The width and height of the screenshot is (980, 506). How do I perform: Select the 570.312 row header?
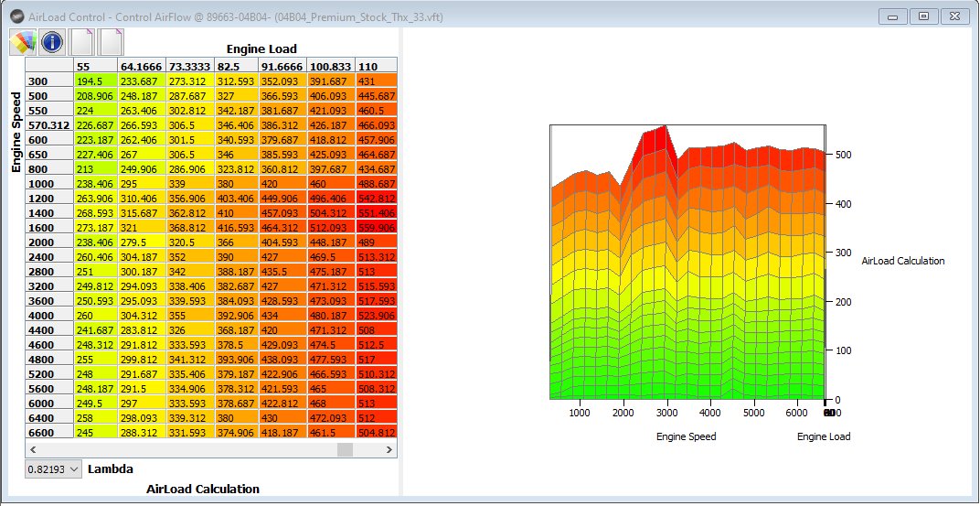click(x=49, y=125)
